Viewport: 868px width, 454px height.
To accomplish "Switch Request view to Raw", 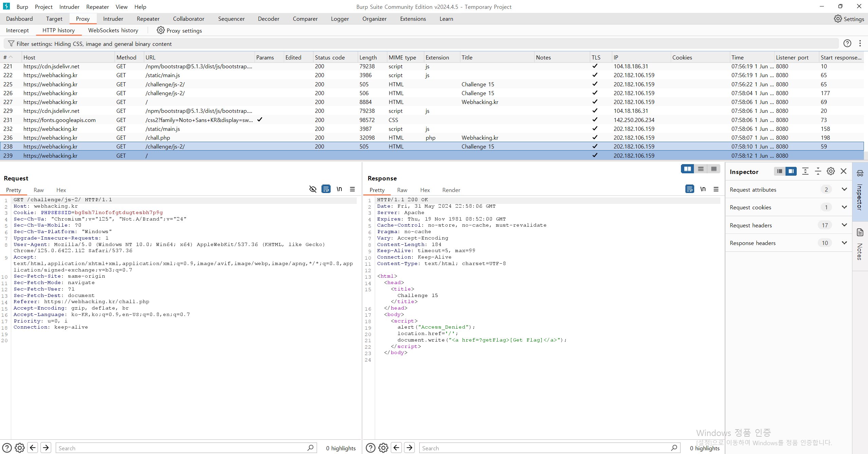I will (39, 190).
